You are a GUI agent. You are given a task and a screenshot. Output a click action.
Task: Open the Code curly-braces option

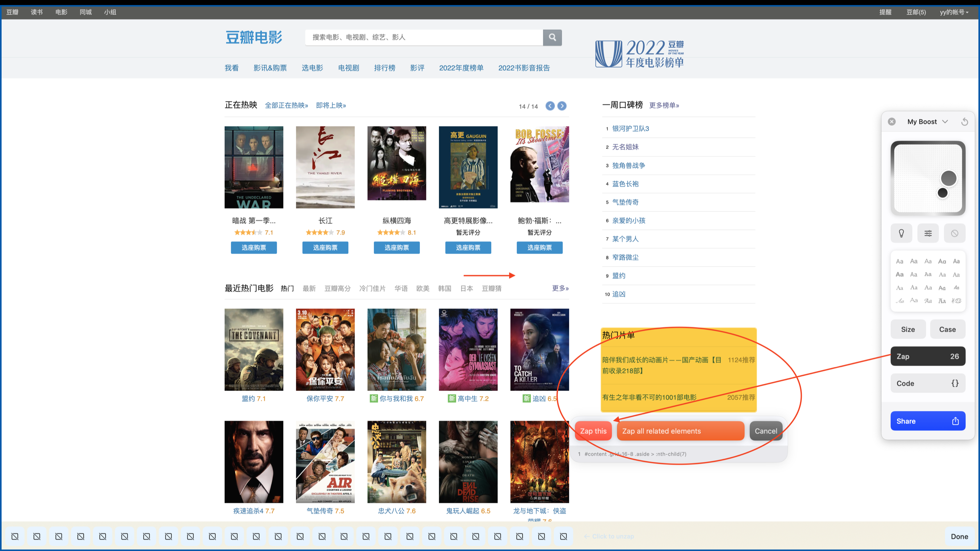click(x=927, y=383)
